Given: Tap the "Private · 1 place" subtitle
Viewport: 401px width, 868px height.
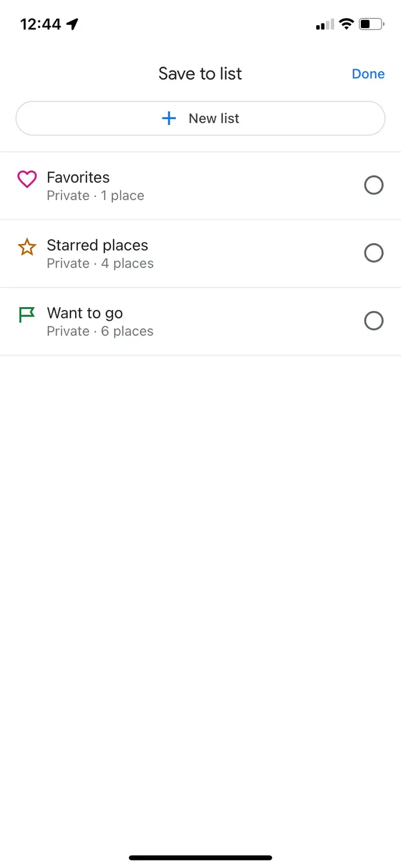Looking at the screenshot, I should [x=96, y=196].
